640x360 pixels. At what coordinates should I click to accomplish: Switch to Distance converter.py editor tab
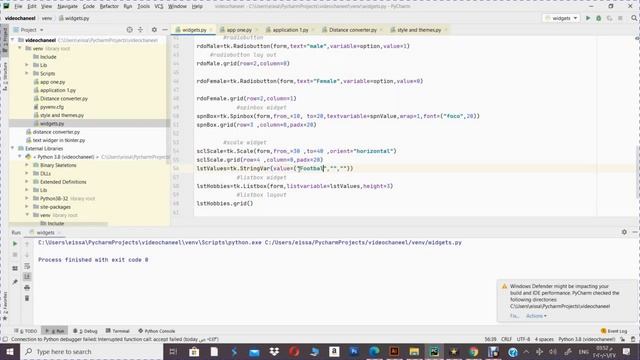tap(353, 30)
